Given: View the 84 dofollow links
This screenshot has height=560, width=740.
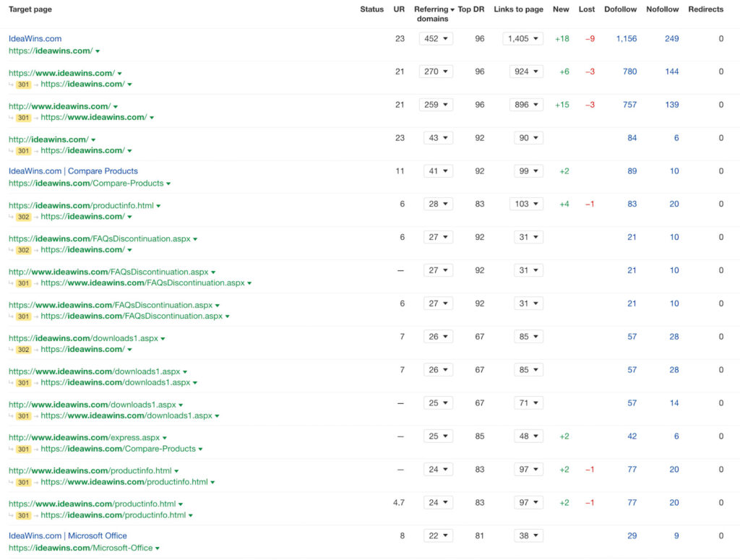Looking at the screenshot, I should click(x=632, y=138).
